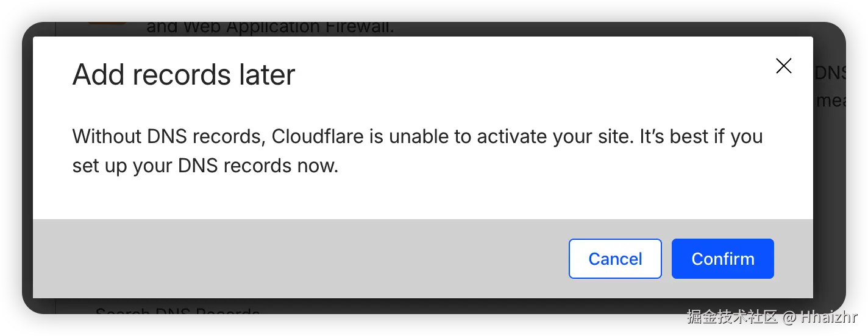This screenshot has height=336, width=868.
Task: Click the word "activate" in the warning
Action: pyautogui.click(x=516, y=136)
